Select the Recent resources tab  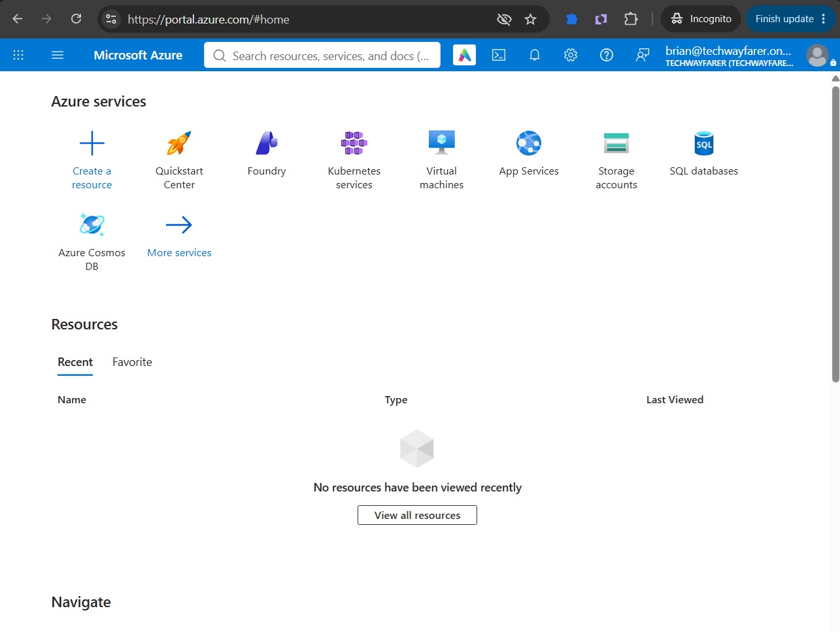pyautogui.click(x=75, y=362)
